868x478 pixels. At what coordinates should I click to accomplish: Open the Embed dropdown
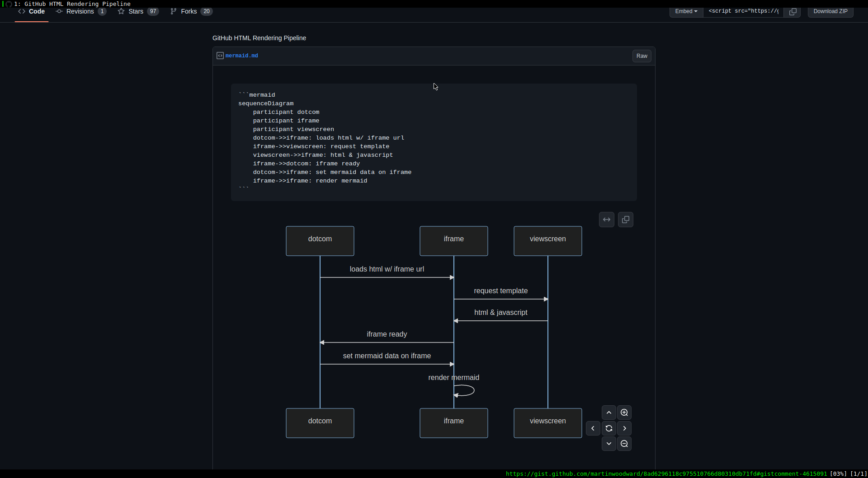coord(686,11)
